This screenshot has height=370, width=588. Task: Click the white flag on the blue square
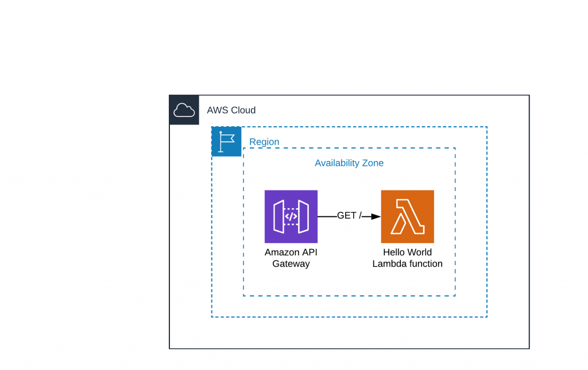point(226,141)
